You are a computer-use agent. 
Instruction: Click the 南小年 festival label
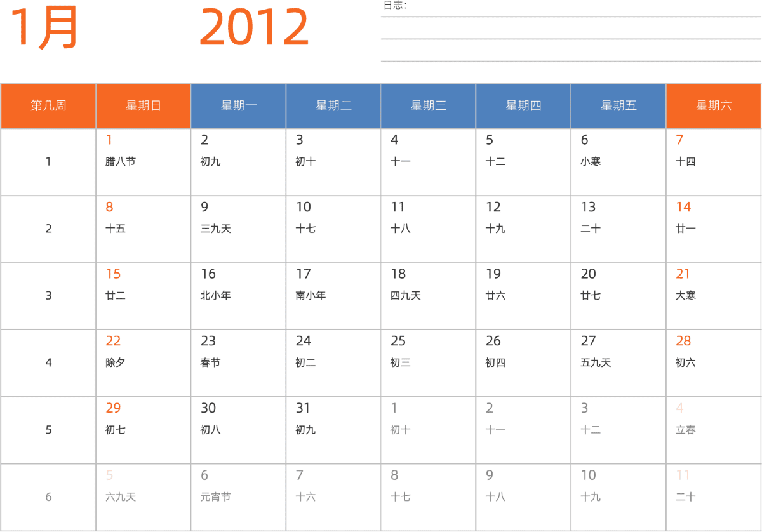(x=311, y=296)
